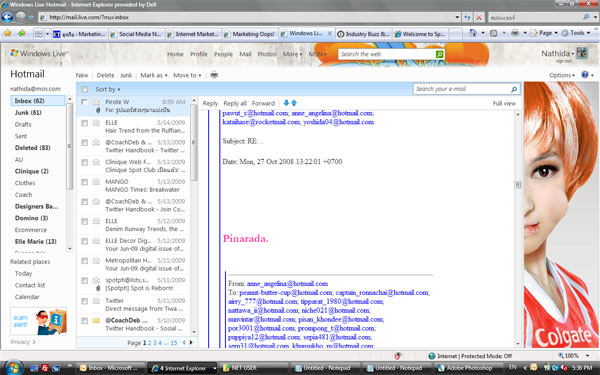This screenshot has height=375, width=600.
Task: Click attachment paperclip on Pirote W message
Action: tap(98, 110)
